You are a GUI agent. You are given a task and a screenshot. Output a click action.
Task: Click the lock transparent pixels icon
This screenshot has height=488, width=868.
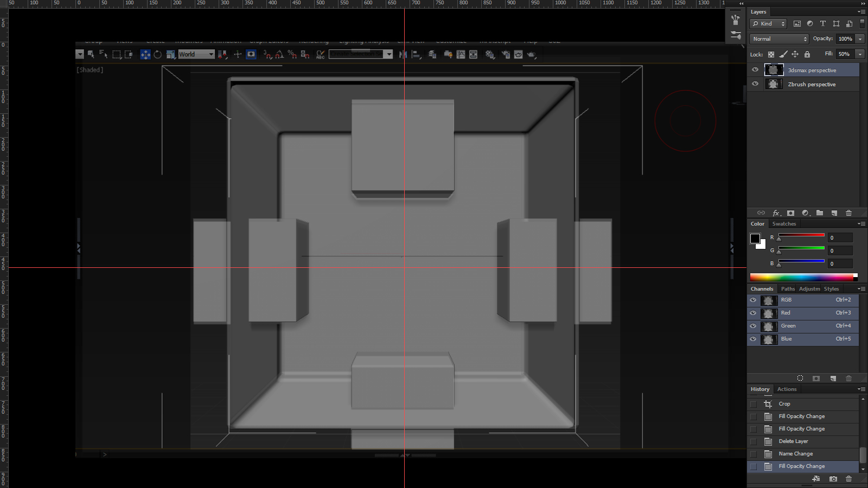click(771, 54)
